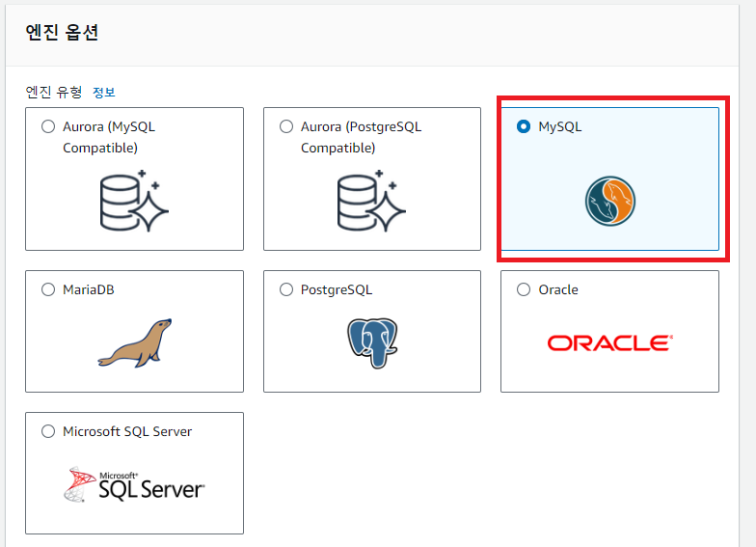The image size is (756, 547).
Task: Click the 'PostgreSQL' label text
Action: pos(337,289)
